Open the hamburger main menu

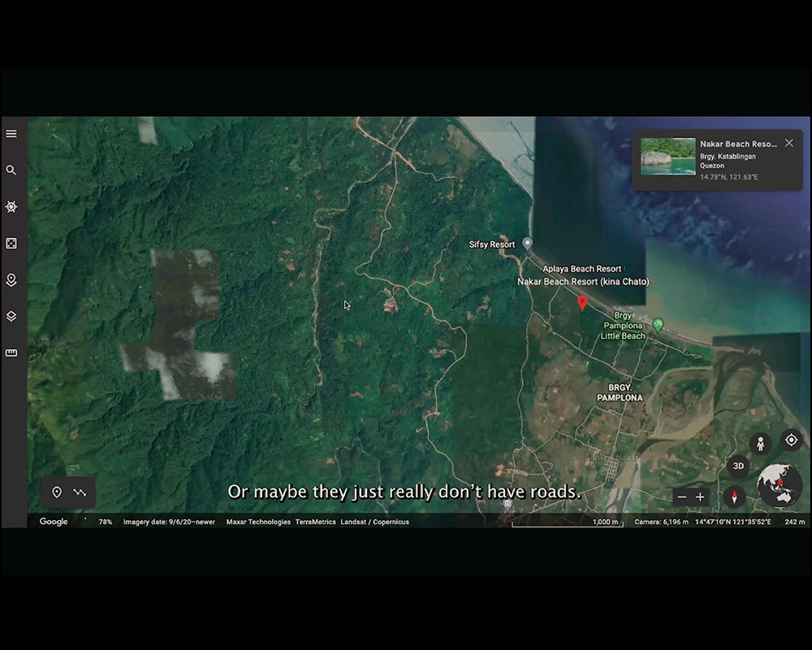coord(11,134)
